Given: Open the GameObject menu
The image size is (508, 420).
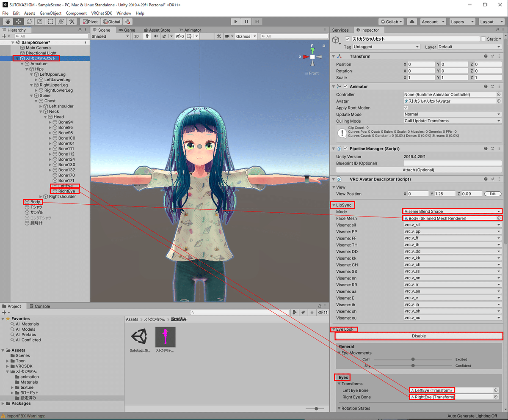Looking at the screenshot, I should [x=50, y=13].
